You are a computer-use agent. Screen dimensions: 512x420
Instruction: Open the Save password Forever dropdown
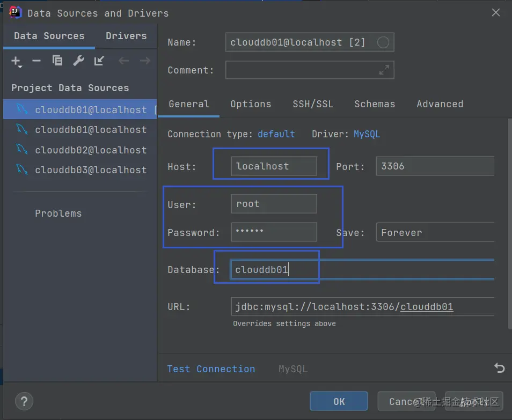point(435,232)
